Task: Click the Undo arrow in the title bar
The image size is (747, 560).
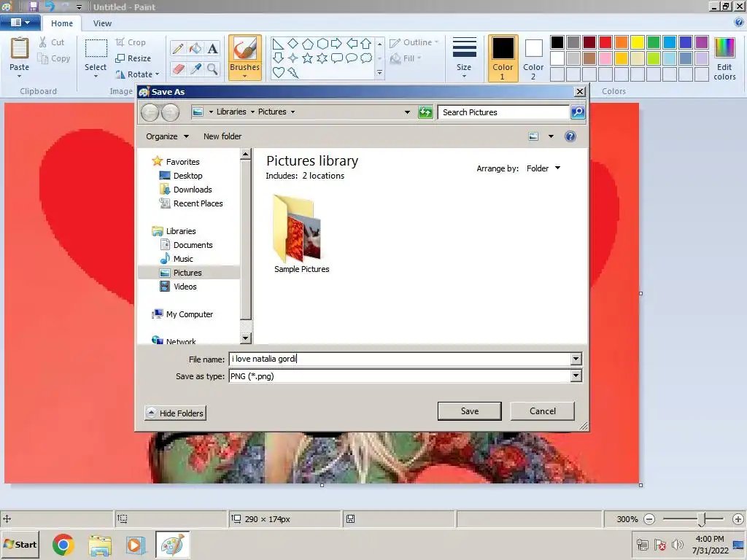Action: click(x=50, y=7)
